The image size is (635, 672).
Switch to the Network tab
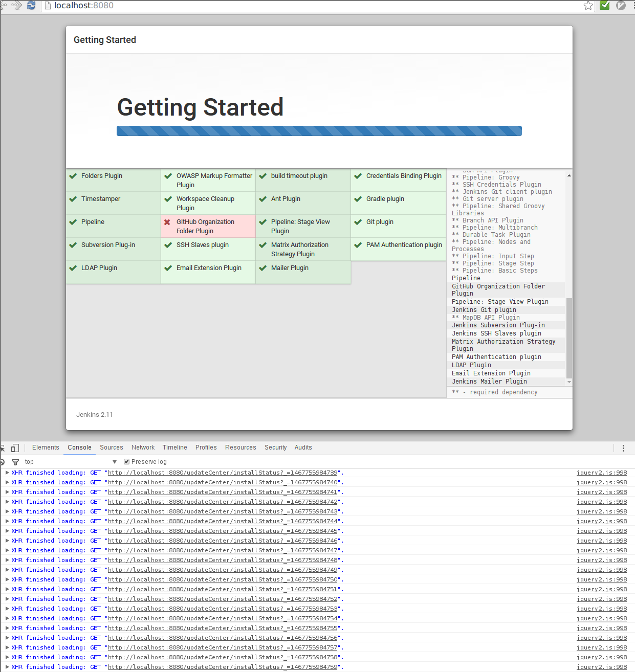click(143, 447)
